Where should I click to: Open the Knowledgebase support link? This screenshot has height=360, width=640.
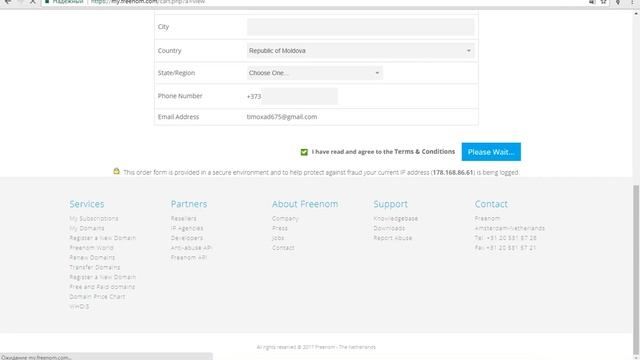pos(396,218)
